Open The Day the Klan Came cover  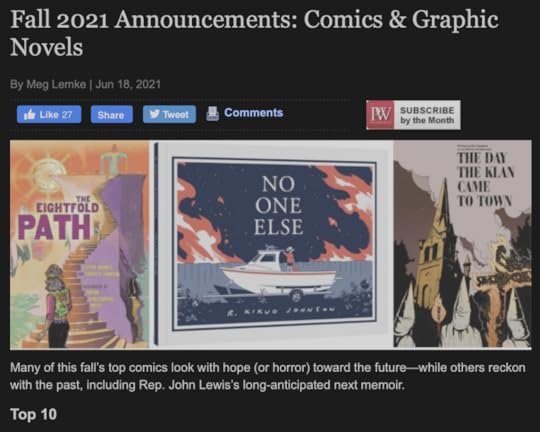[x=463, y=245]
